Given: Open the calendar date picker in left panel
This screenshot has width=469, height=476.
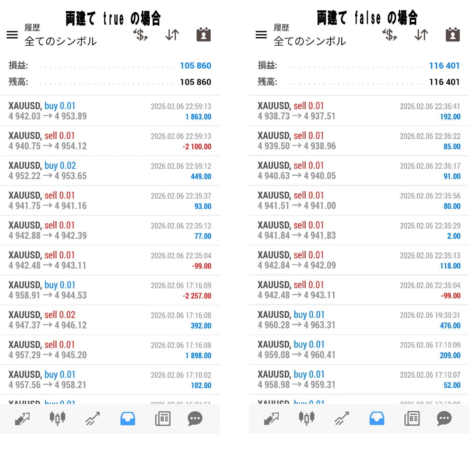Looking at the screenshot, I should 204,34.
